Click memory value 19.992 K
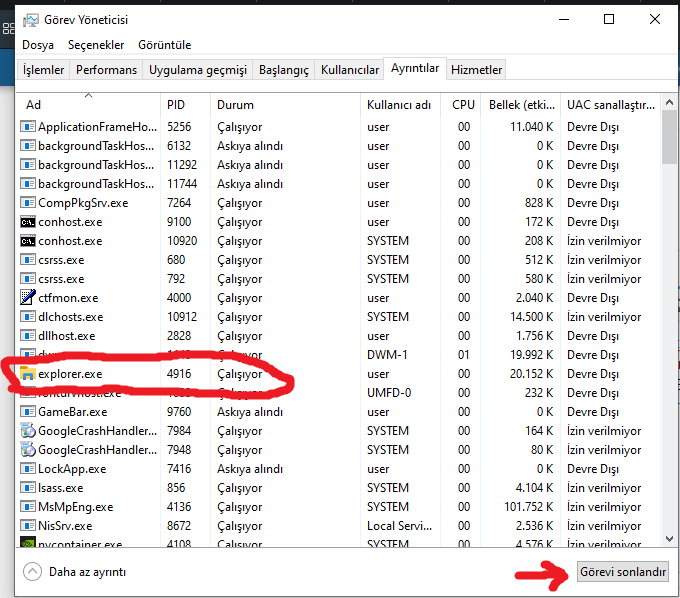This screenshot has width=680, height=598. pyautogui.click(x=531, y=355)
